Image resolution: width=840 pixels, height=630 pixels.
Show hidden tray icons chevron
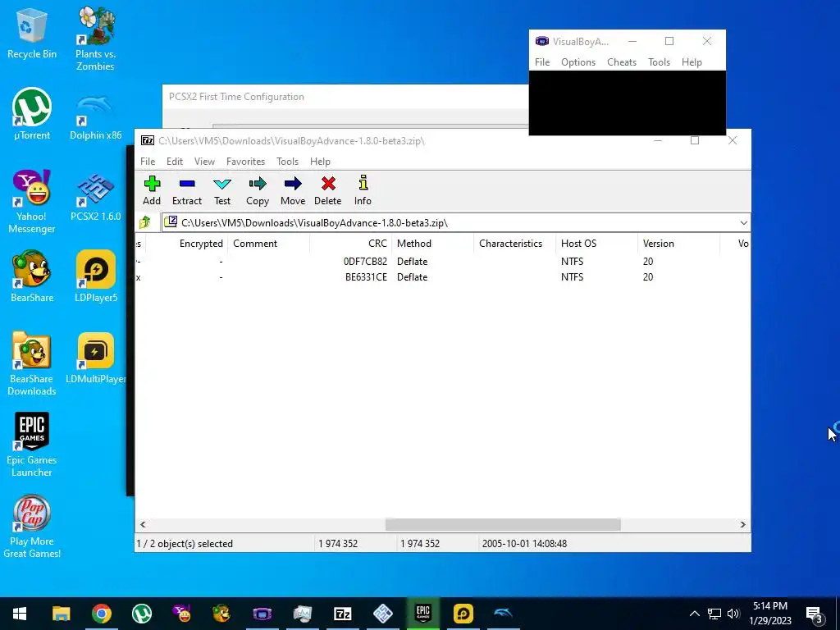click(x=694, y=614)
